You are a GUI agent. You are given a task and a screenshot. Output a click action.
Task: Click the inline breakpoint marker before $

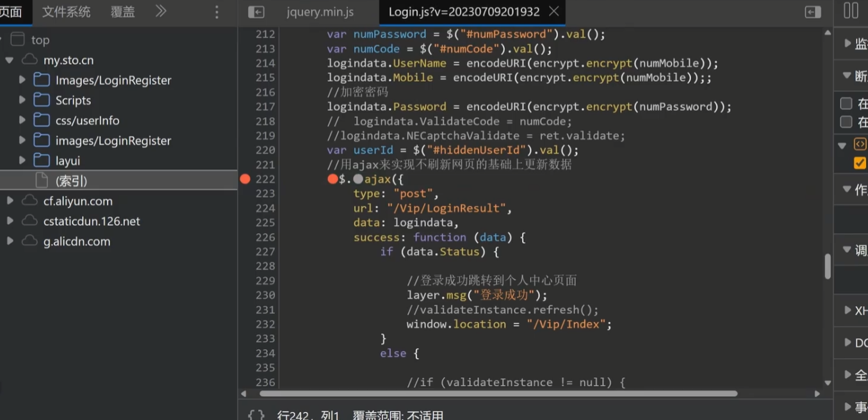coord(332,179)
